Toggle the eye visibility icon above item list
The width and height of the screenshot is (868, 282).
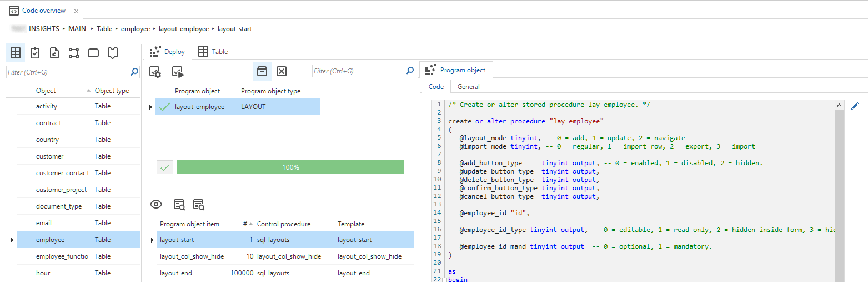pos(157,204)
